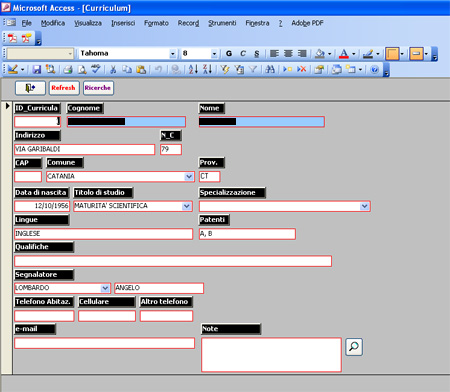The width and height of the screenshot is (450, 392).
Task: Click the Undo icon
Action: click(158, 69)
